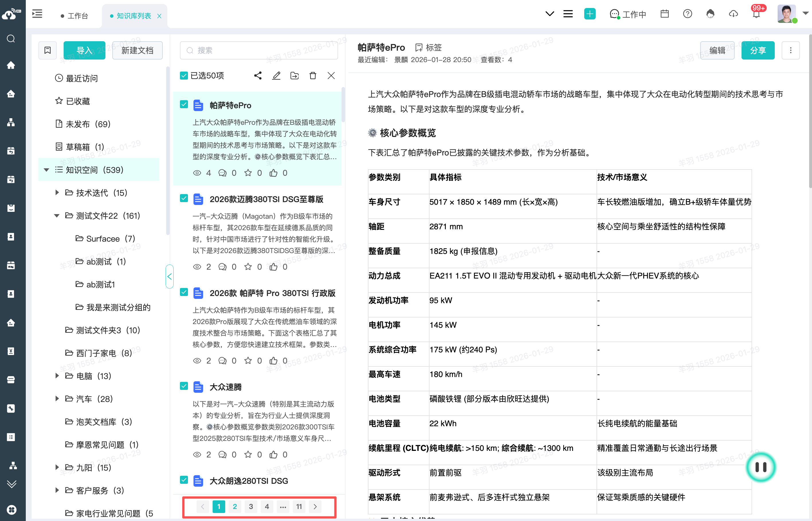The image size is (812, 521).
Task: Expand the 技术迭代 folder
Action: 57,193
